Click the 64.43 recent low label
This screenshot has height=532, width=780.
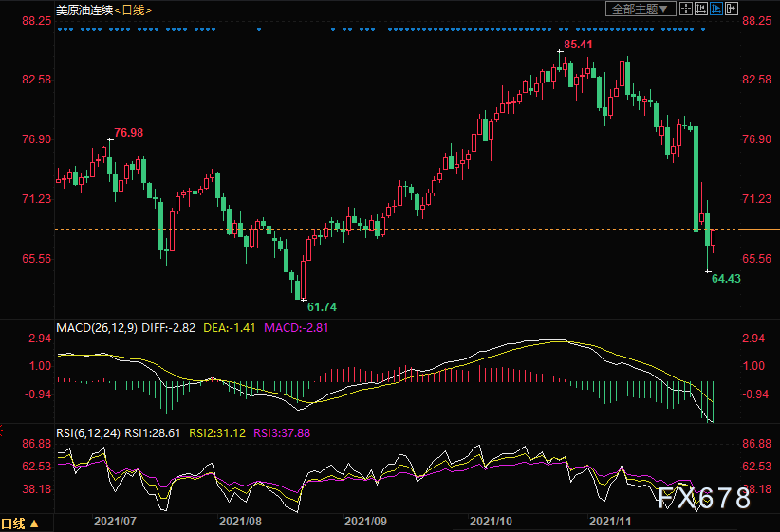[x=726, y=279]
